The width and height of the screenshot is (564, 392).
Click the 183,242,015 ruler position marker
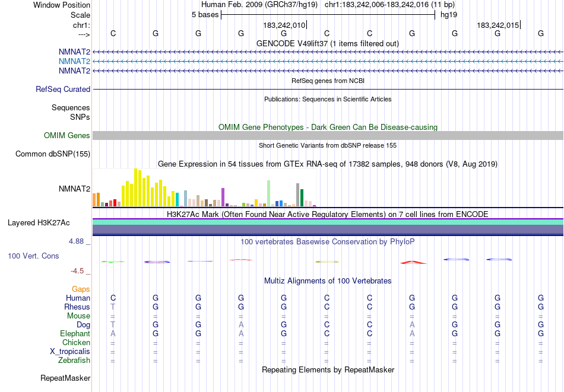click(x=499, y=25)
